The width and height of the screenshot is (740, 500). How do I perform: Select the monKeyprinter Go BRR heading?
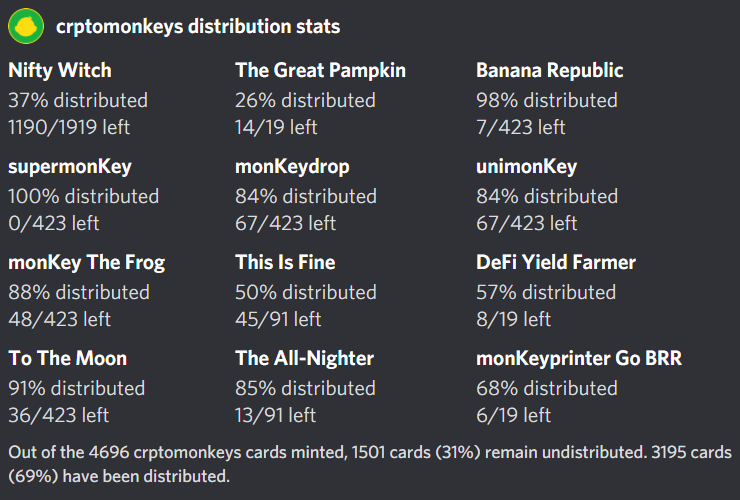(579, 358)
